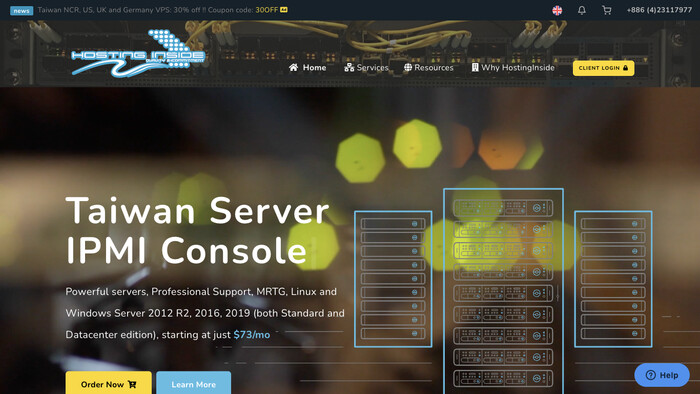
Task: Click the HostingInside logo
Action: coord(138,54)
